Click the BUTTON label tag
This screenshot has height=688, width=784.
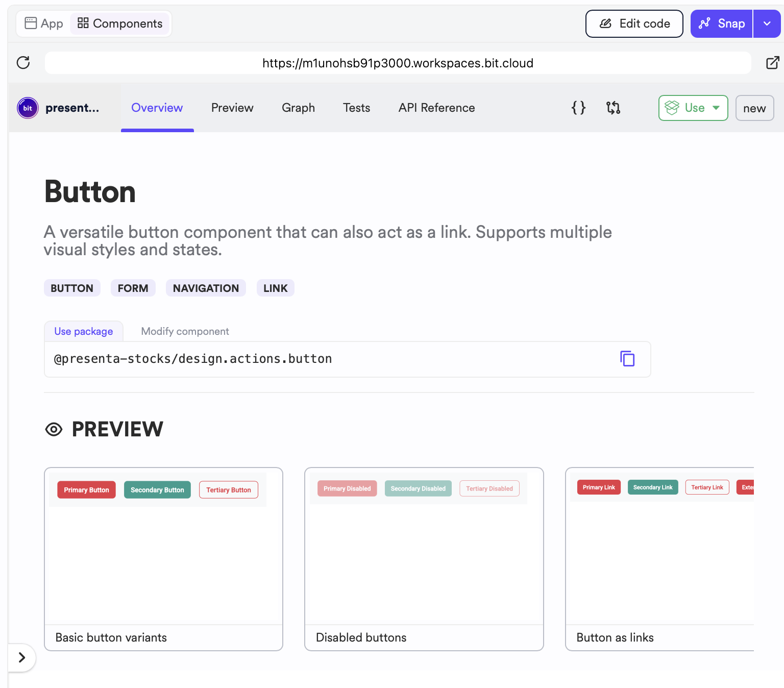click(x=72, y=288)
